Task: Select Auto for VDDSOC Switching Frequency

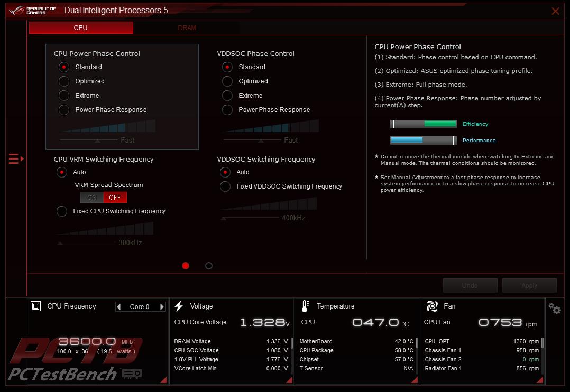Action: tap(225, 172)
